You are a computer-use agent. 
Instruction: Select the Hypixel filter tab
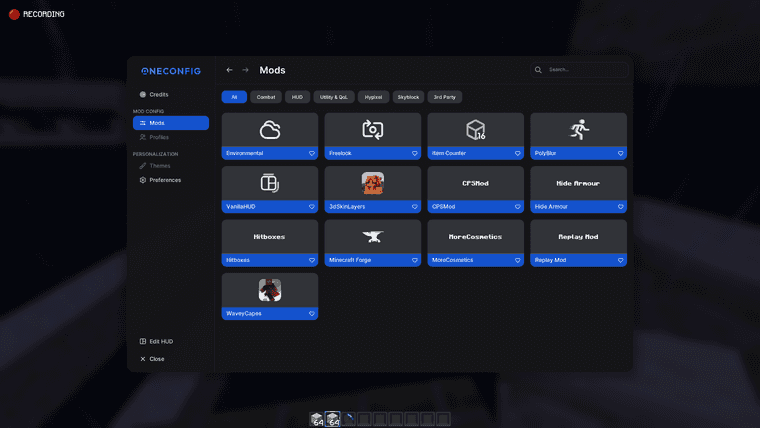coord(373,97)
